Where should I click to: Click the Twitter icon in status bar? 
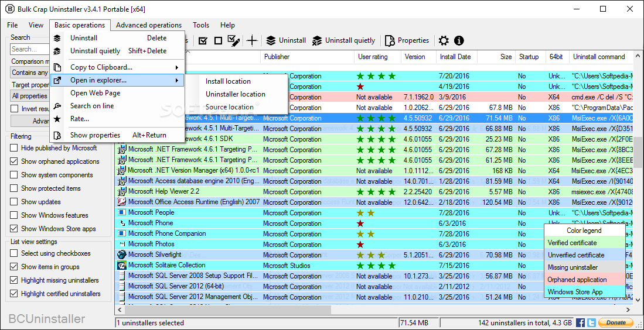tap(591, 322)
